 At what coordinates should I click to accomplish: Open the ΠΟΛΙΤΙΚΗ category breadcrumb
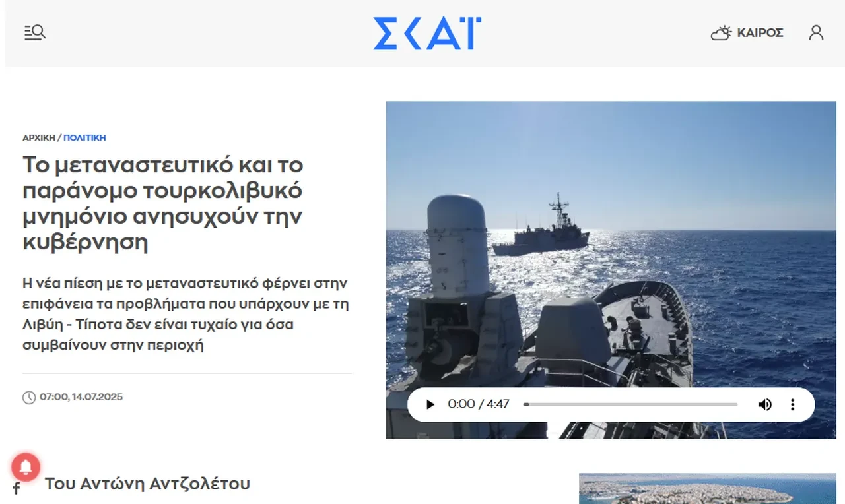coord(84,138)
